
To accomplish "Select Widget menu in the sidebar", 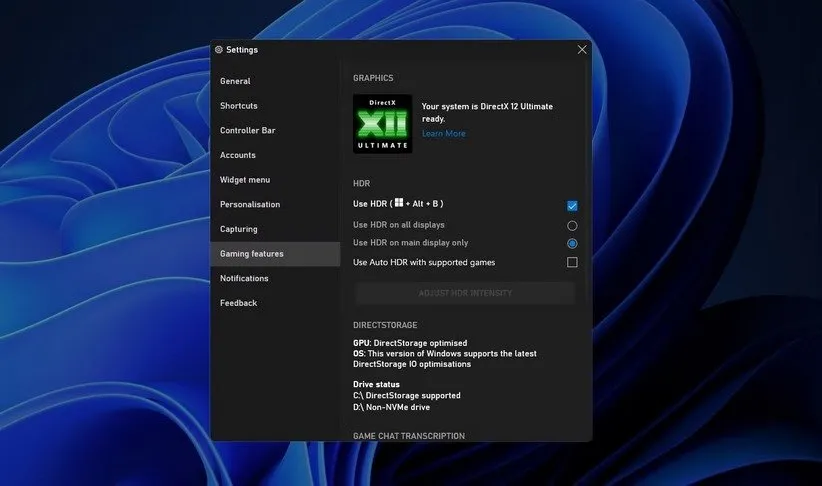I will [245, 180].
